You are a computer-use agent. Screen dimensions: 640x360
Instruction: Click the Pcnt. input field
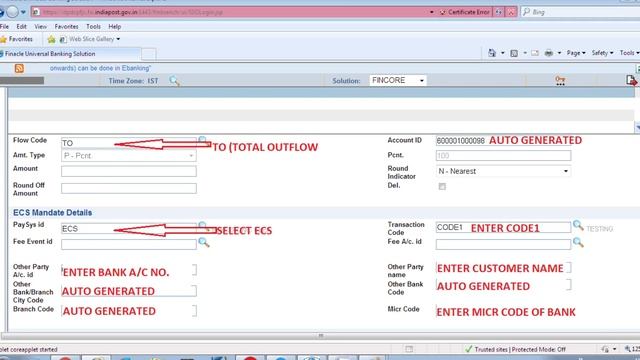pos(503,156)
